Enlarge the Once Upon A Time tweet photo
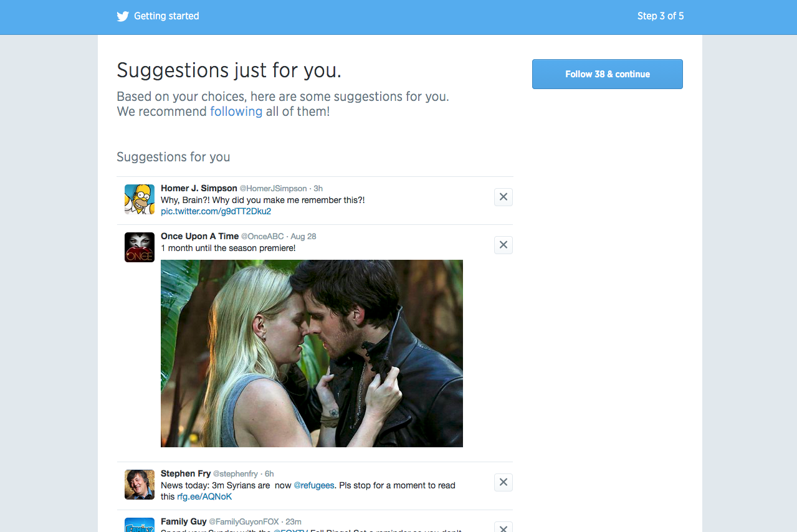 click(312, 353)
